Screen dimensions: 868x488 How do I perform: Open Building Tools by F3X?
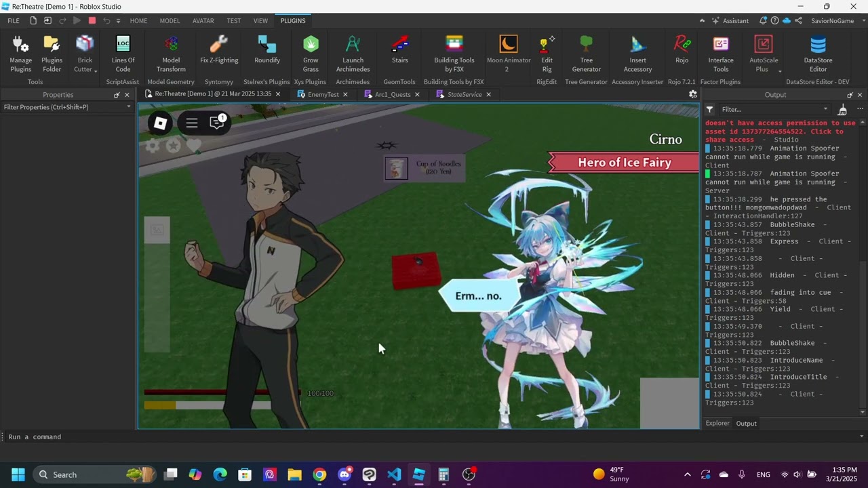coord(454,54)
